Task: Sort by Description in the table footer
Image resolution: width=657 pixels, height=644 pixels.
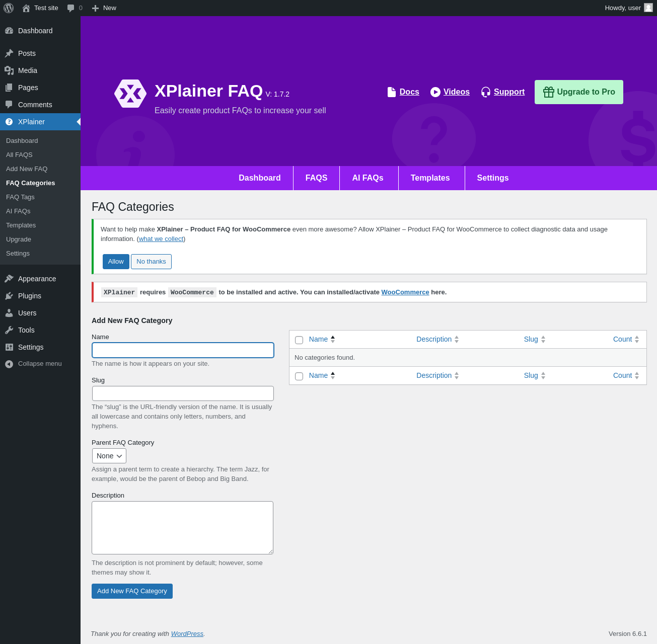Action: (437, 376)
